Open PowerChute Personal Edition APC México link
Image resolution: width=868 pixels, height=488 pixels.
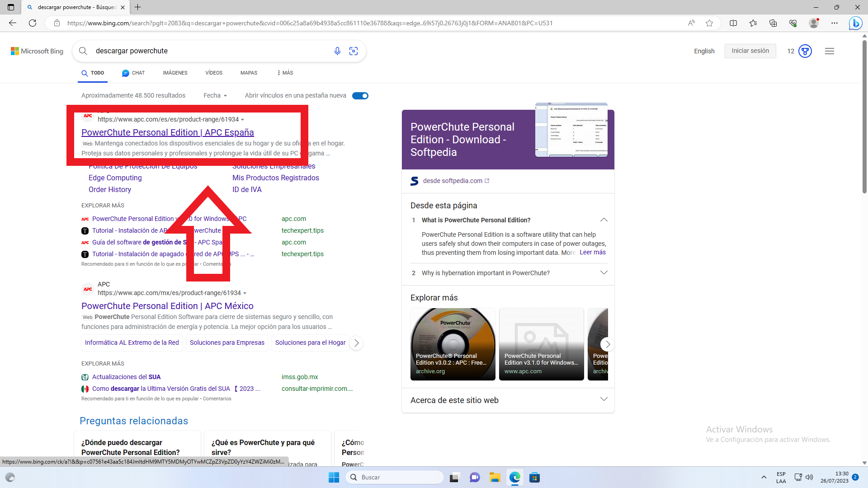click(167, 306)
